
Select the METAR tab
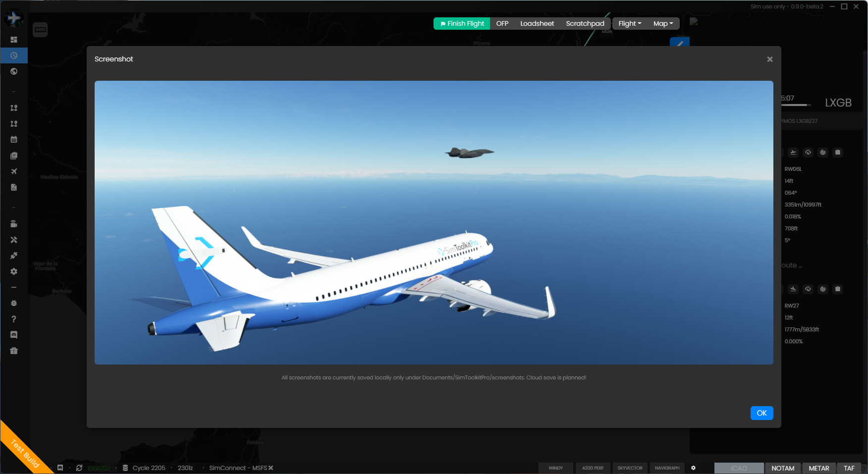819,468
